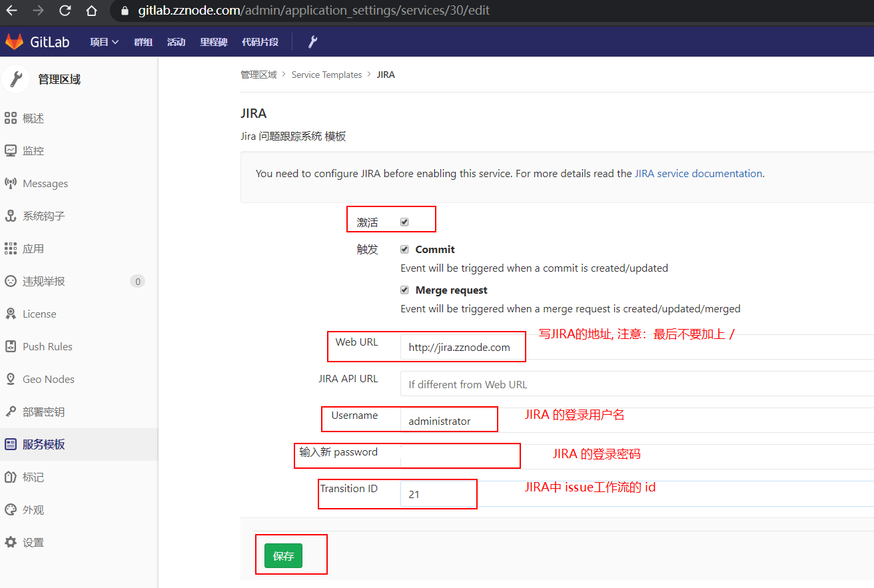Reload the page with refresh icon
This screenshot has width=874, height=588.
pyautogui.click(x=65, y=11)
